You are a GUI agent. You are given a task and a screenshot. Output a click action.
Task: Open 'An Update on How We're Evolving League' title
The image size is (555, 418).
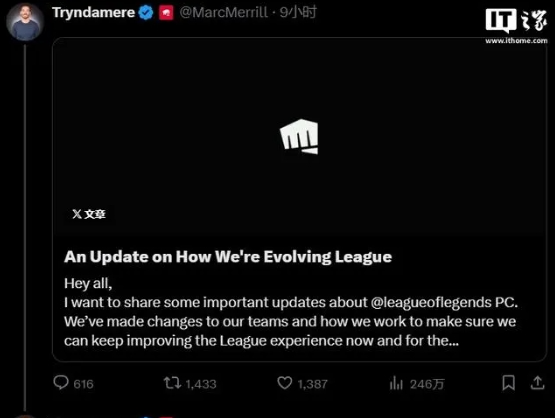coord(228,257)
